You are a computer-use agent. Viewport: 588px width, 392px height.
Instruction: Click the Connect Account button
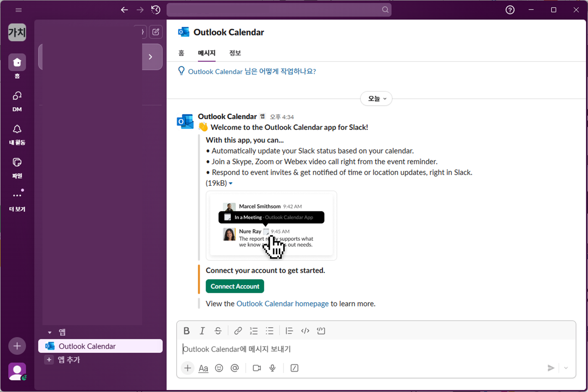click(235, 286)
